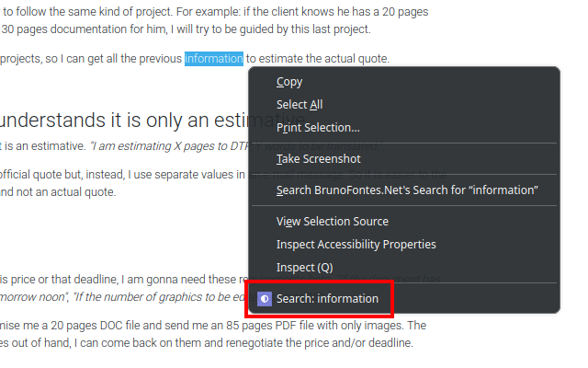Screen dimensions: 588x368
Task: Pick Take Screenshot menu entry
Action: [404, 159]
